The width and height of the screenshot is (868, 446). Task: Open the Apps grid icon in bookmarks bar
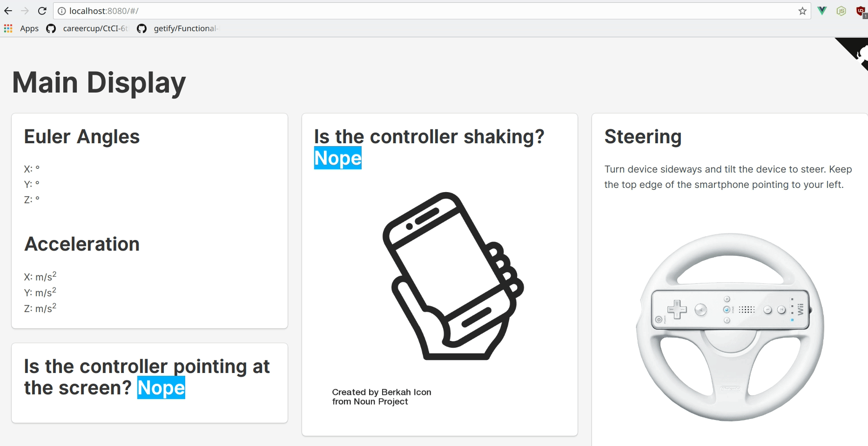pos(8,28)
